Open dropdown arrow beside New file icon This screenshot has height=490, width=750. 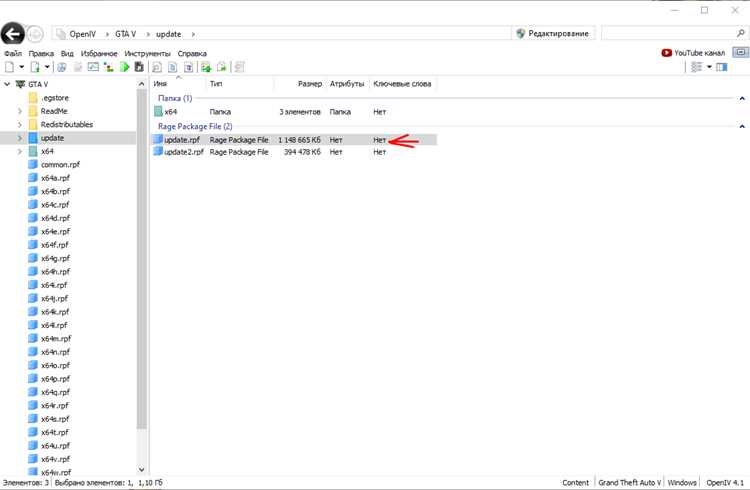[x=22, y=67]
